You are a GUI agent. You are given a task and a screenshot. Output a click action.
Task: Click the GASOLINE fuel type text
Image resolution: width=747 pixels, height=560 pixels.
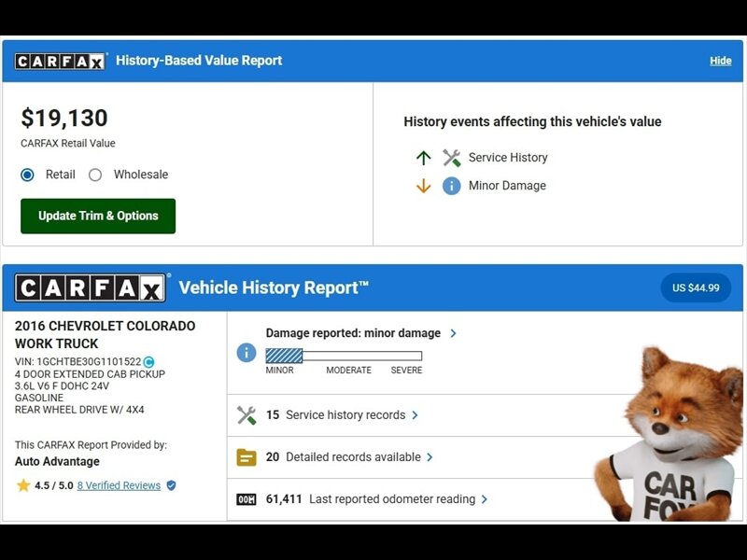(39, 398)
